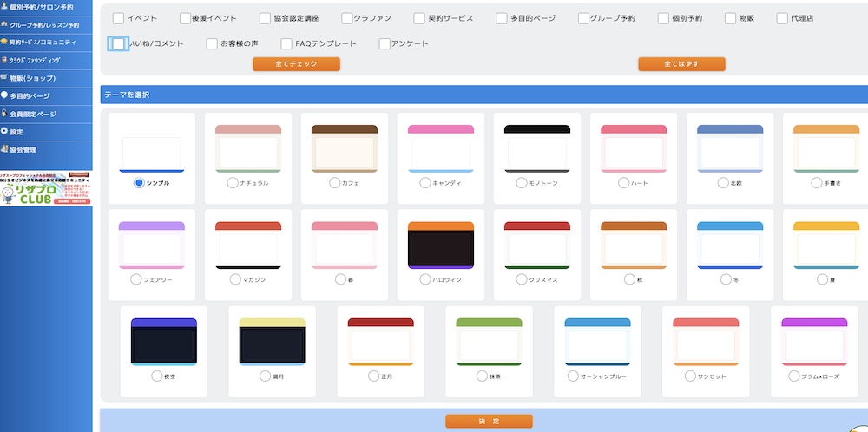
Task: Click the 設定 gear icon in sidebar
Action: 4,131
